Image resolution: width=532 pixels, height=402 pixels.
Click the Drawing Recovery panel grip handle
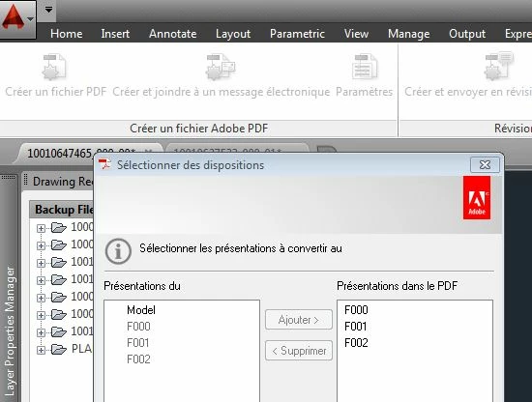tap(25, 181)
